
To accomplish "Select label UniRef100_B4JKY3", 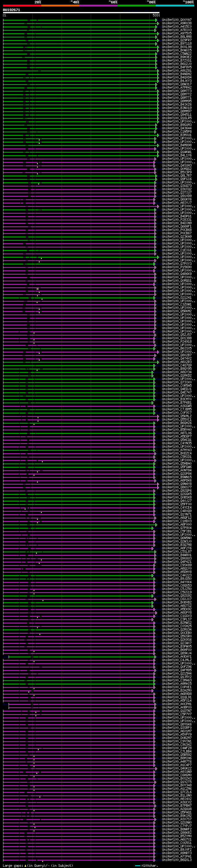I will (x=177, y=81).
